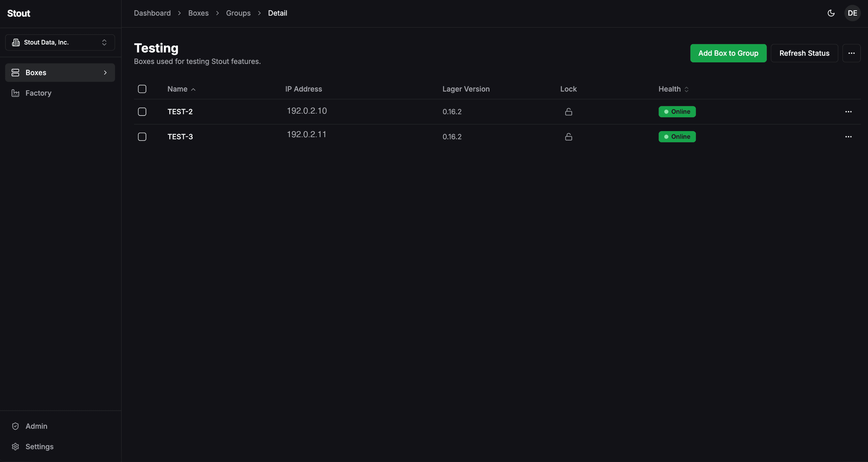
Task: Click TEST-3 Lager version 0.16.2
Action: (x=452, y=137)
